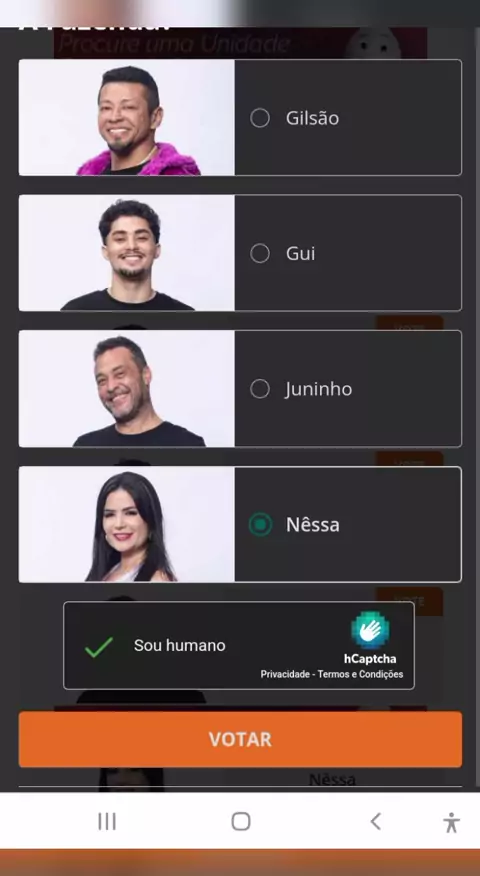
Task: Click Juninho's photo thumbnail
Action: click(127, 388)
